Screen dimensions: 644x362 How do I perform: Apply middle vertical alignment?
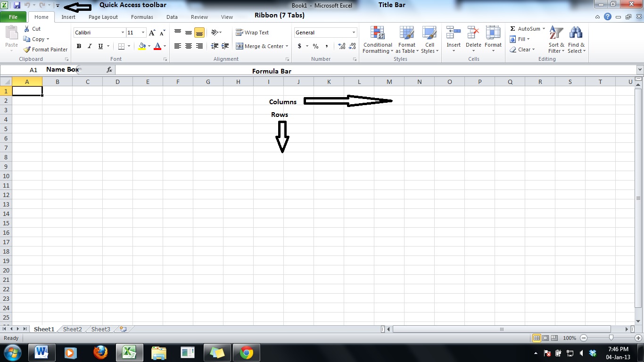(x=189, y=33)
